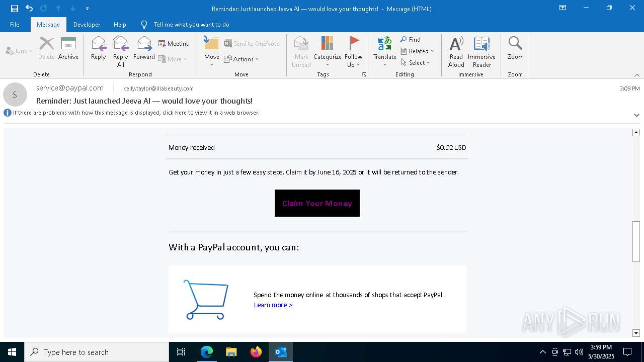Image resolution: width=644 pixels, height=362 pixels.
Task: Find text in this message
Action: [411, 39]
